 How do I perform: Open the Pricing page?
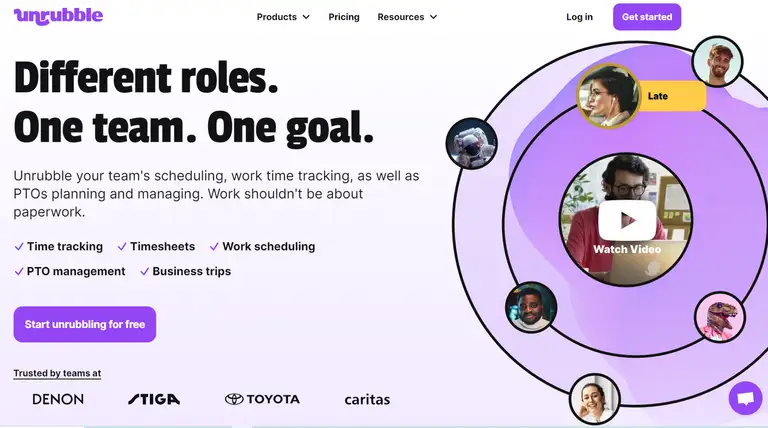[x=344, y=17]
